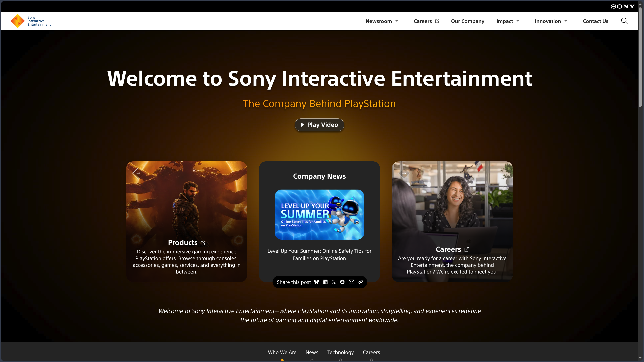Share the post on Reddit
This screenshot has width=644, height=362.
(x=342, y=282)
